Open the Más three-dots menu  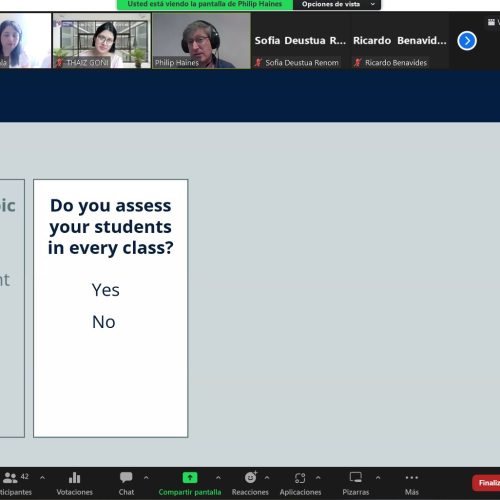(x=412, y=478)
